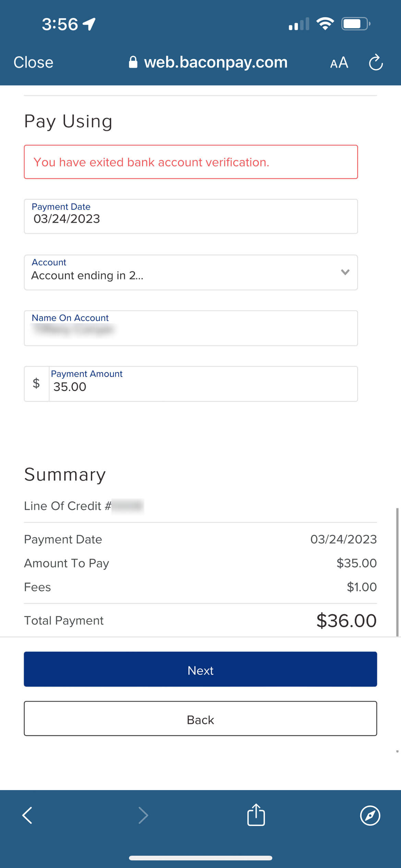
Task: Tap the web.baconpay.com address text
Action: click(x=216, y=62)
